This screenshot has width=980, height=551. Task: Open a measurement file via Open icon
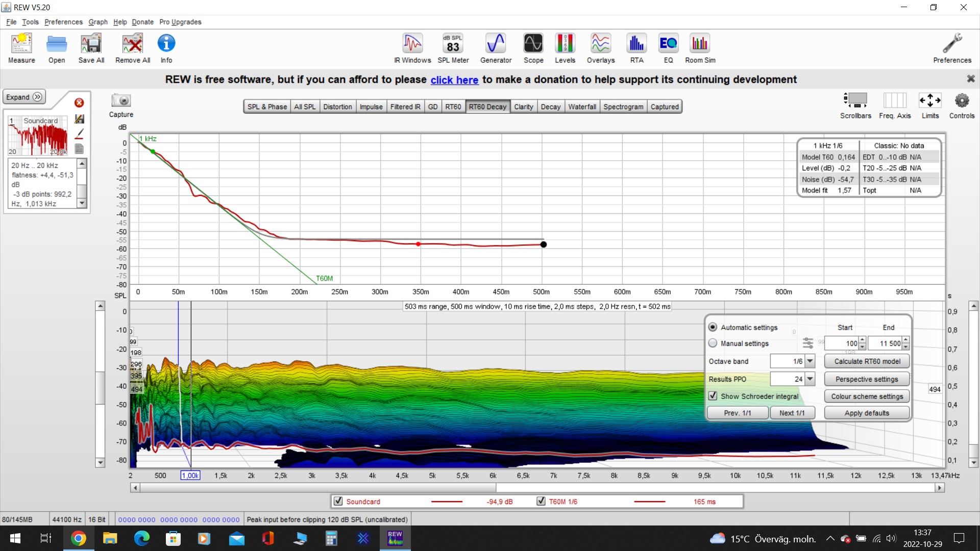click(x=57, y=48)
